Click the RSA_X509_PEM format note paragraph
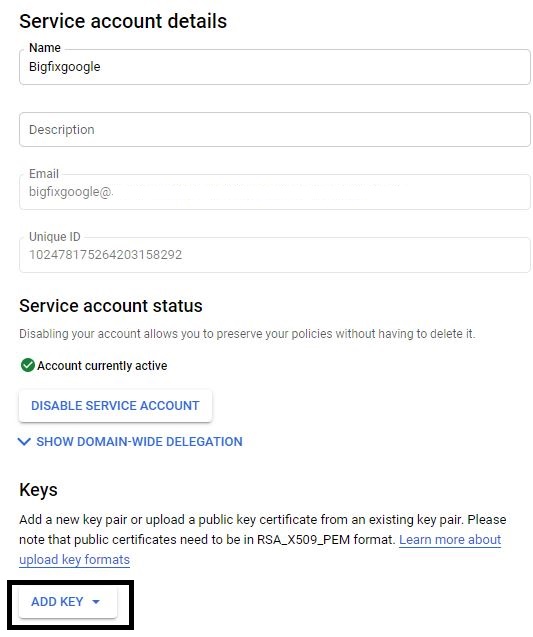The image size is (533, 637). [x=262, y=540]
